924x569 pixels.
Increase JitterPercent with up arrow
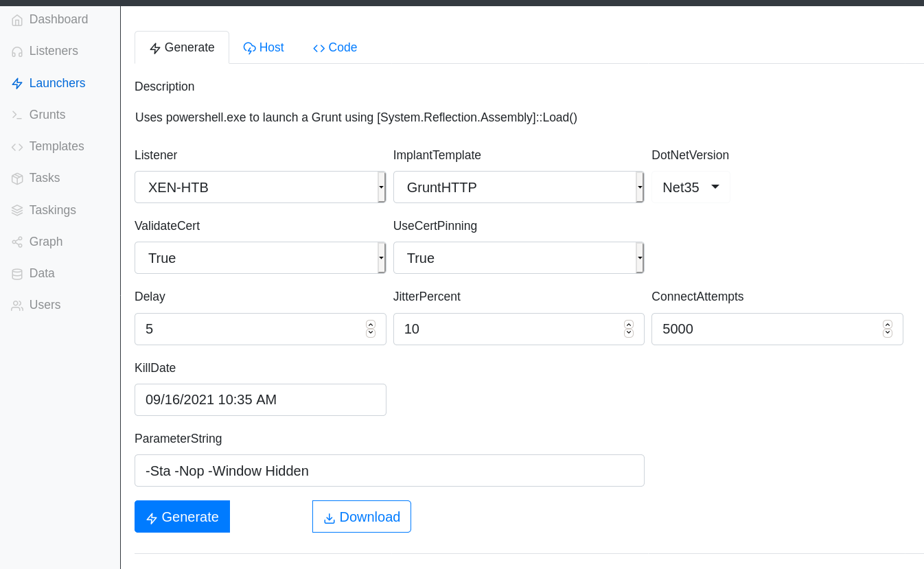[629, 325]
